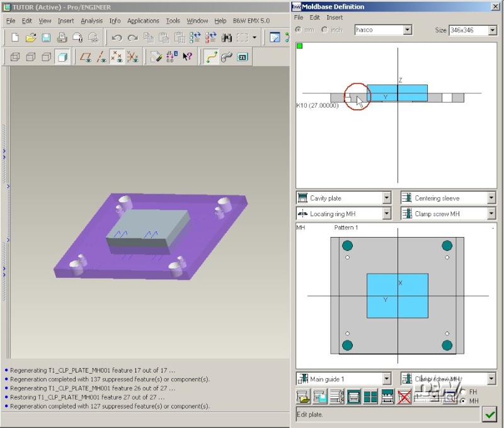
Task: Click the Paste Special icon
Action: tap(180, 38)
